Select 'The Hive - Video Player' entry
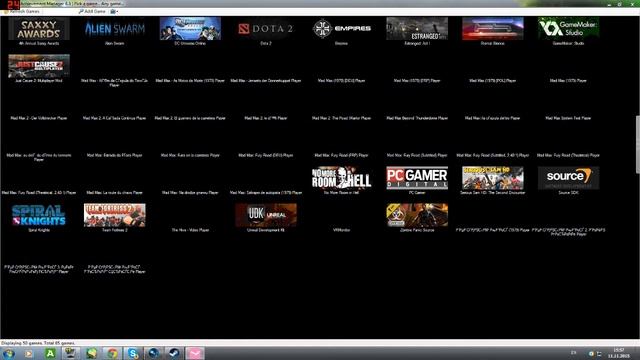This screenshot has width=640, height=360. point(190,230)
